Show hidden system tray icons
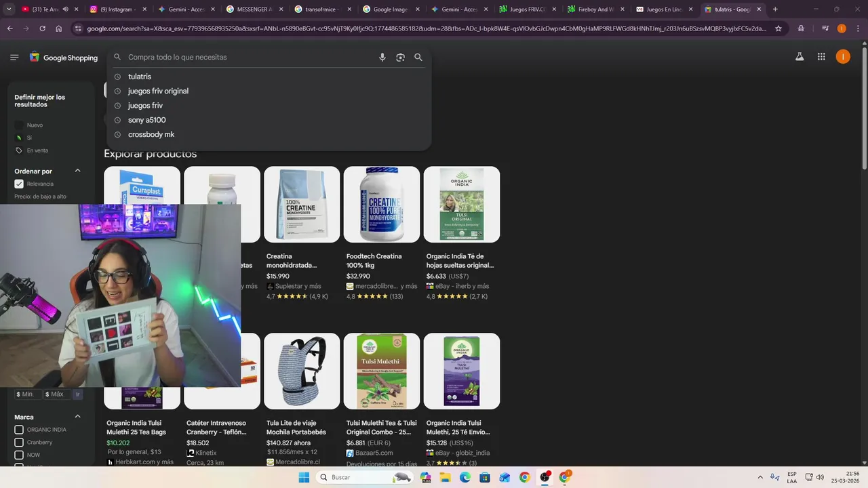This screenshot has height=488, width=868. [x=760, y=477]
